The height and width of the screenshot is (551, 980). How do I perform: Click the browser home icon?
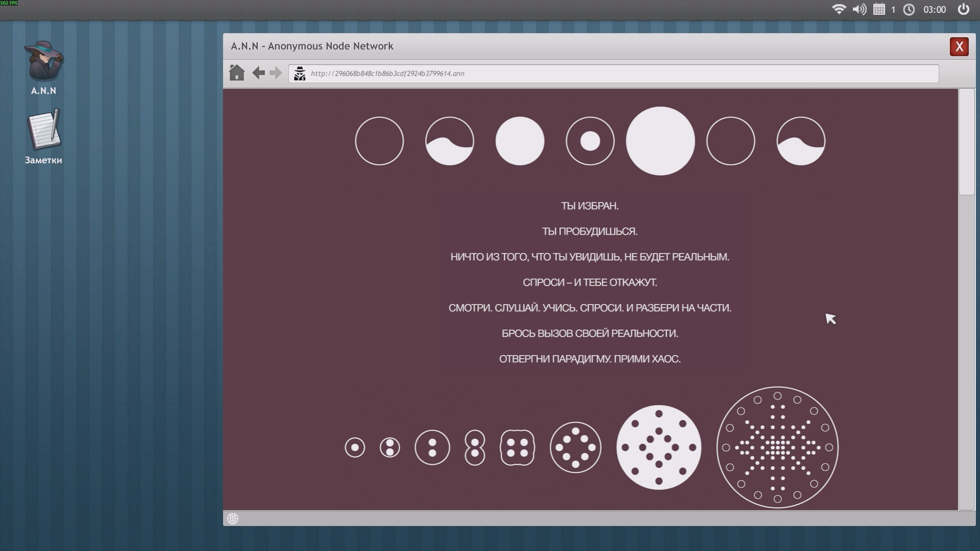point(236,73)
